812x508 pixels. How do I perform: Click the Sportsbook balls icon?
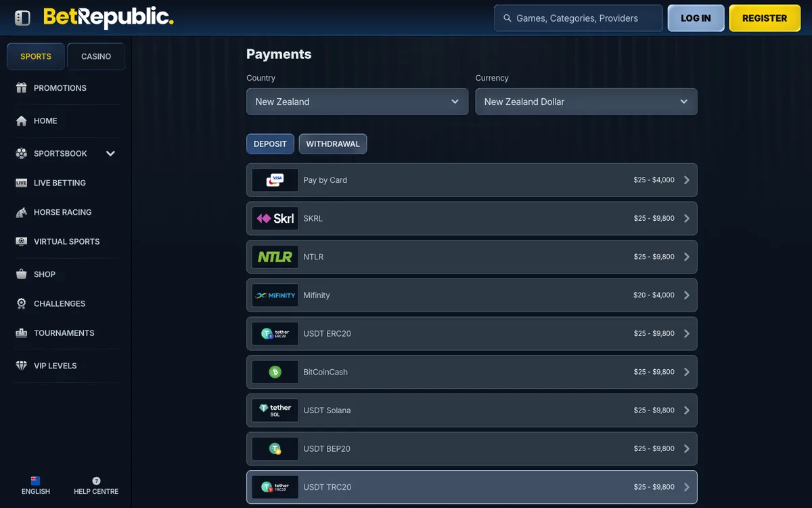22,154
